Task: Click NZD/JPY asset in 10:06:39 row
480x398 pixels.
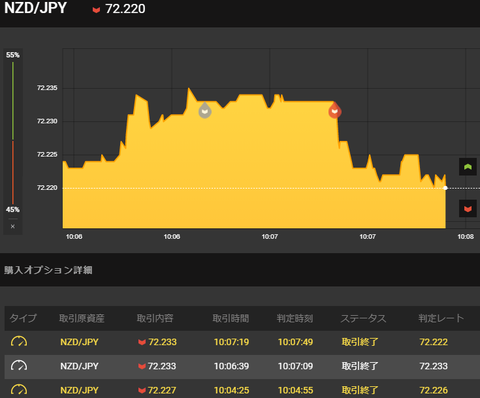Action: pyautogui.click(x=79, y=366)
